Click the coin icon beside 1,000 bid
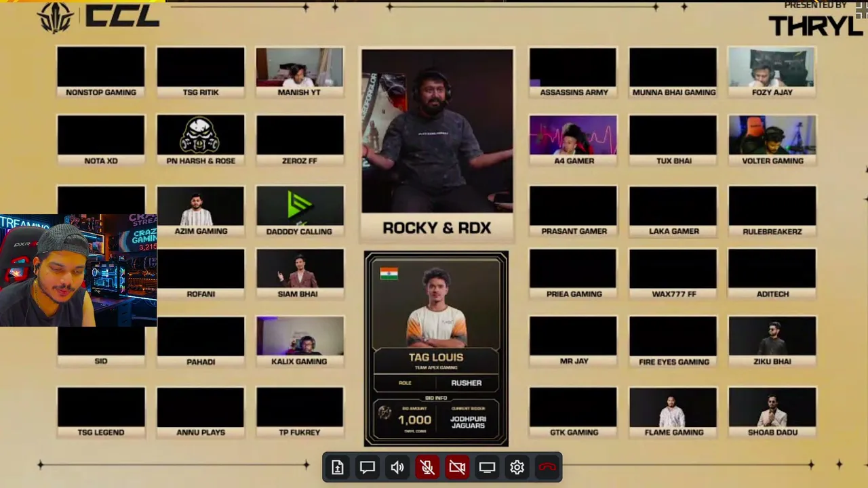868x488 pixels. (384, 413)
